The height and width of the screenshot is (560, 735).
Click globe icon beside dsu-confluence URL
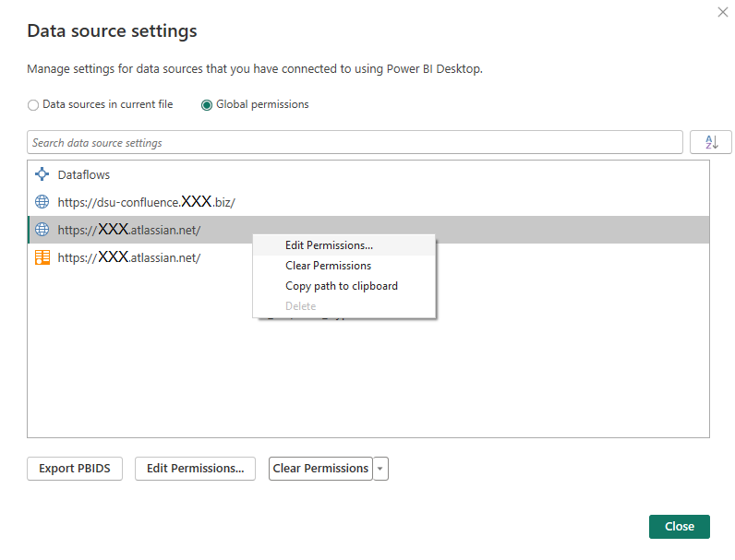(x=42, y=202)
